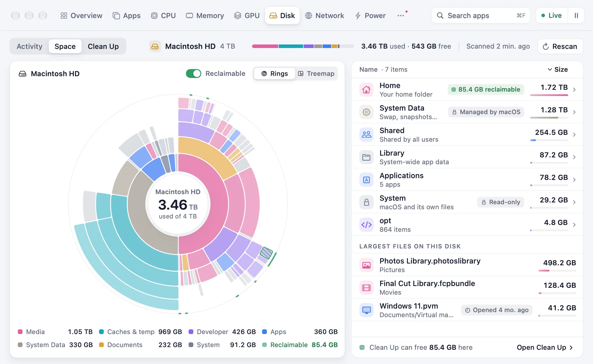Click the Macintosh HD drive icon in header
The width and height of the screenshot is (593, 364).
155,46
